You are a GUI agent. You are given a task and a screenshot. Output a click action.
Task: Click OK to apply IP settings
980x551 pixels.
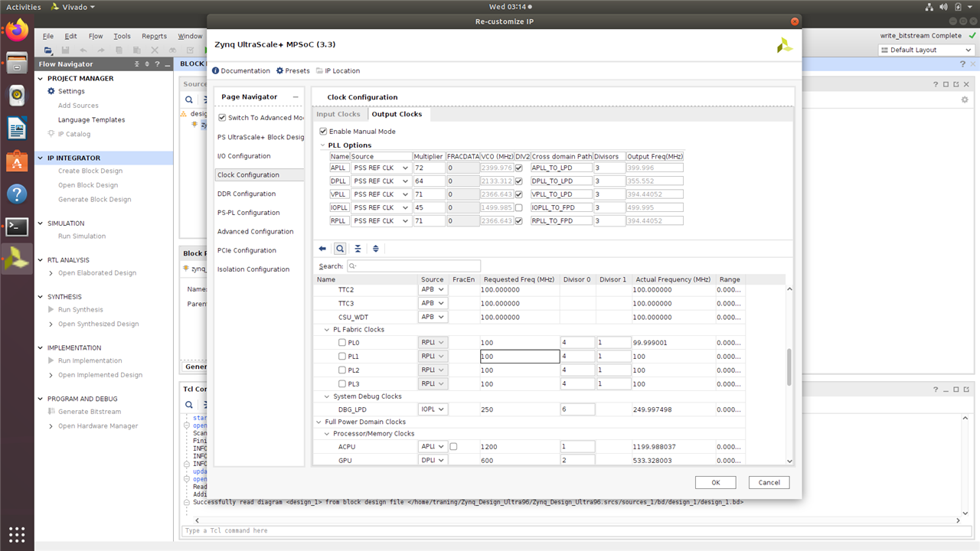pos(715,482)
